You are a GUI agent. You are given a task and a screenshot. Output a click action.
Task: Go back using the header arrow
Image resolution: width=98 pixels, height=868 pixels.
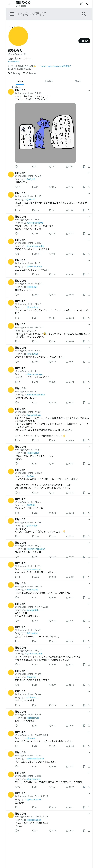pos(9,4)
